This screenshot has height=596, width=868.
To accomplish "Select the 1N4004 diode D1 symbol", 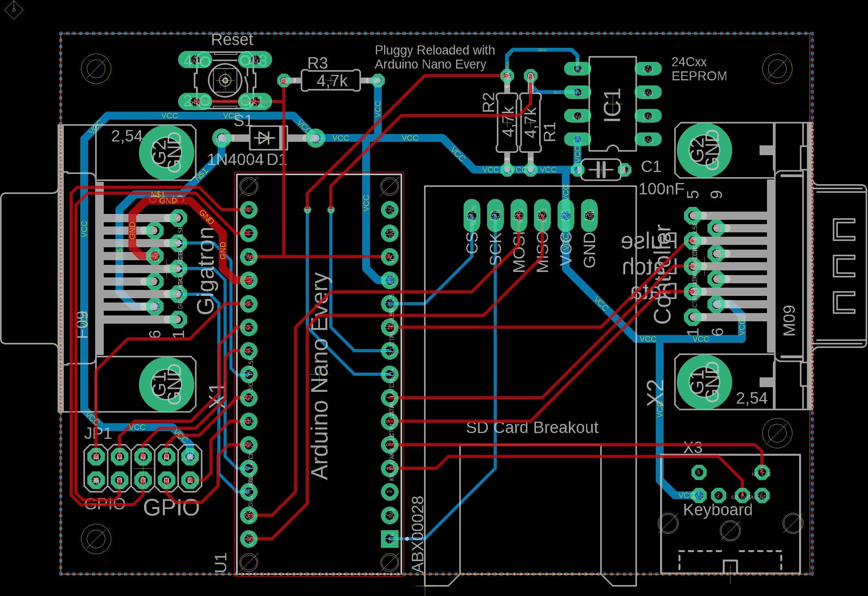I will pos(268,138).
